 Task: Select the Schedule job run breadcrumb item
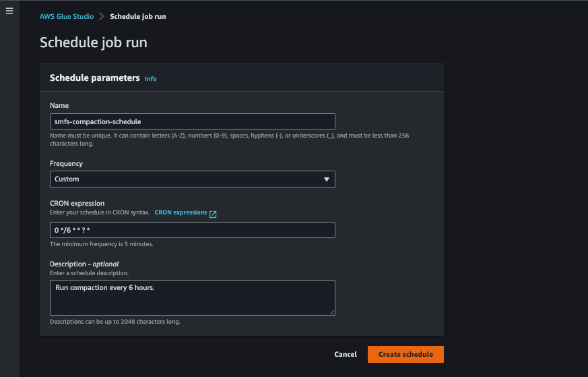click(x=137, y=16)
